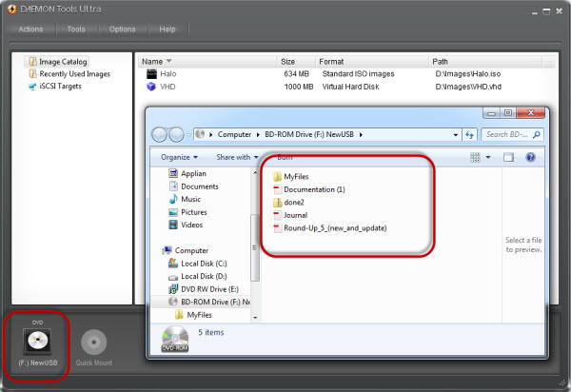The image size is (571, 392).
Task: Select Image Catalog in sidebar
Action: [x=58, y=62]
